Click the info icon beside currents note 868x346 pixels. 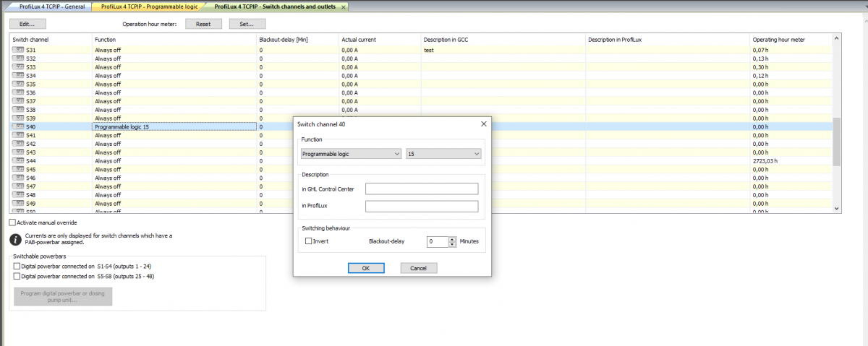pyautogui.click(x=15, y=239)
